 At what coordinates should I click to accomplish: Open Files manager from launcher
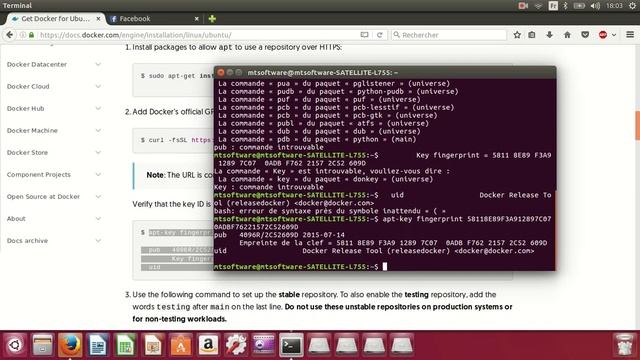(42, 345)
